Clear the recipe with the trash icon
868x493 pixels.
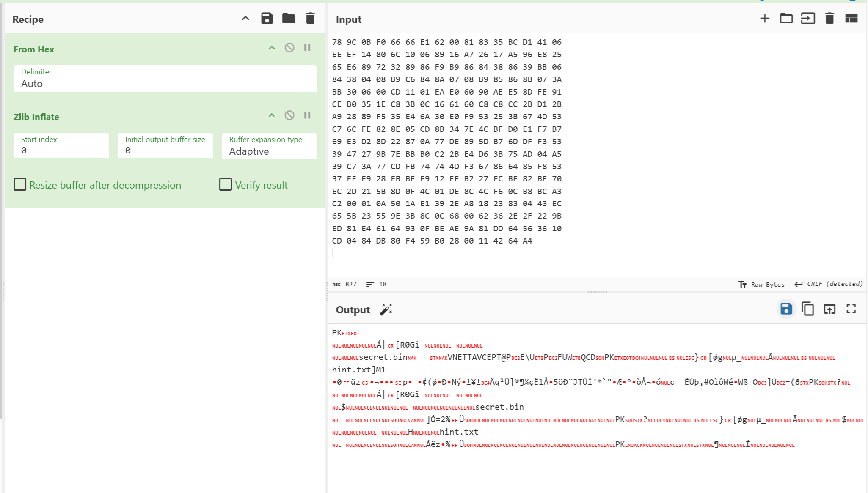[310, 19]
